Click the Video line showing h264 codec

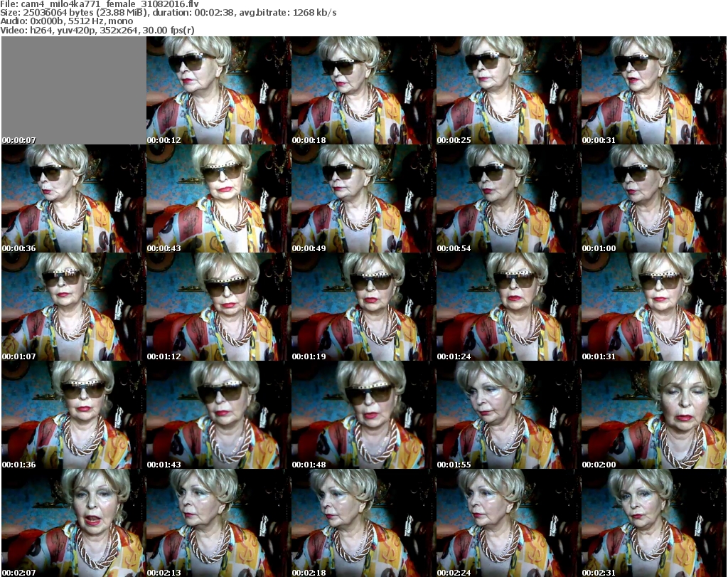(x=97, y=31)
